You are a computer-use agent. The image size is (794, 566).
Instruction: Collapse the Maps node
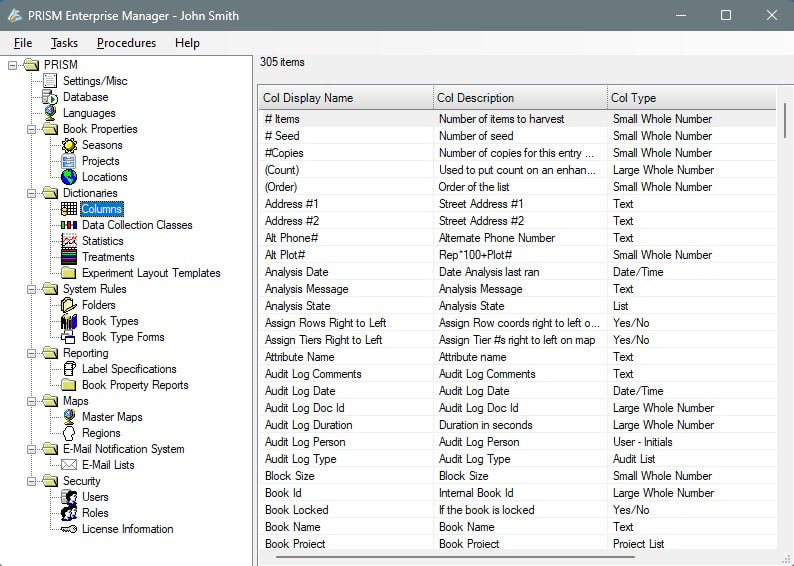[x=31, y=401]
